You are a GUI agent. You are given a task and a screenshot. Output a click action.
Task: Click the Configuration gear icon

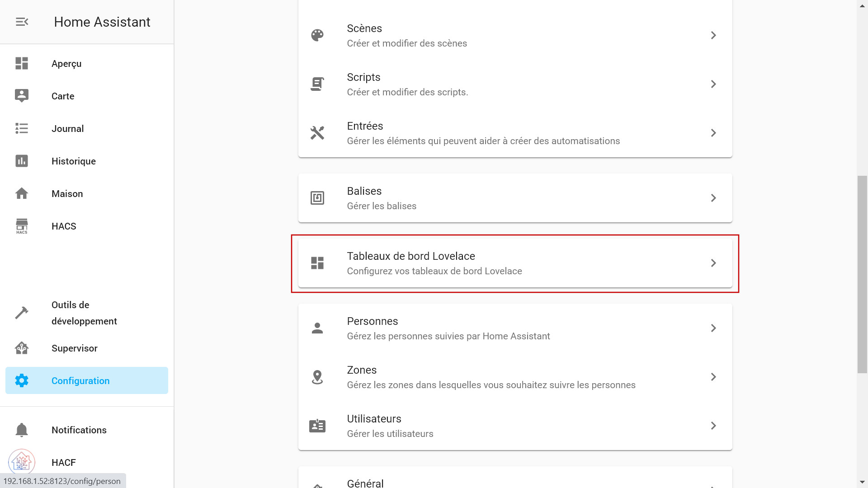(x=22, y=380)
